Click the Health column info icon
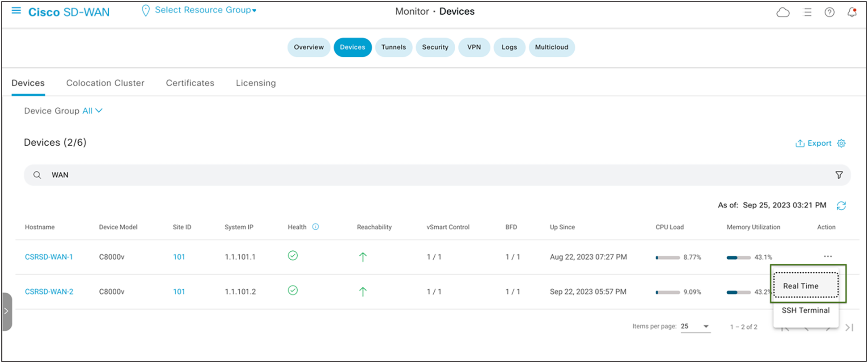Viewport: 868px width, 363px height. click(x=316, y=227)
